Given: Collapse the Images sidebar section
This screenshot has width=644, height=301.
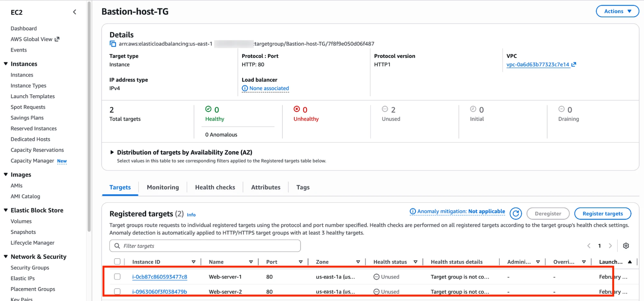Looking at the screenshot, I should [6, 174].
